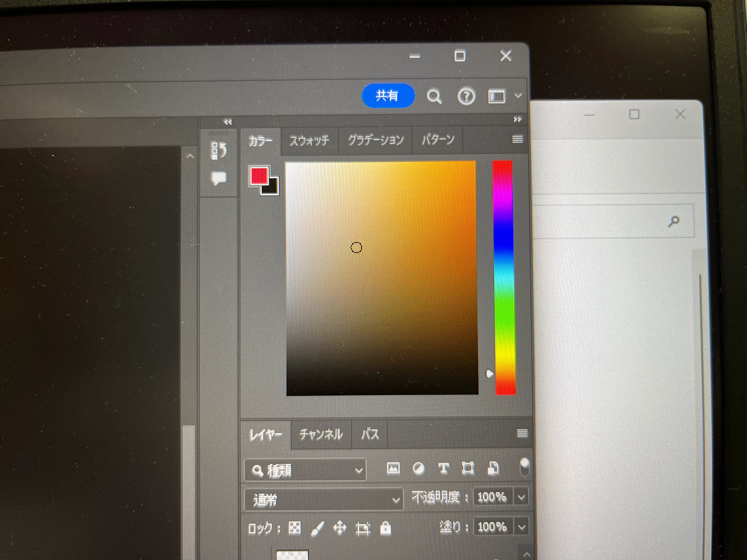Open the 通常 blend mode dropdown
This screenshot has width=747, height=560.
coord(324,500)
